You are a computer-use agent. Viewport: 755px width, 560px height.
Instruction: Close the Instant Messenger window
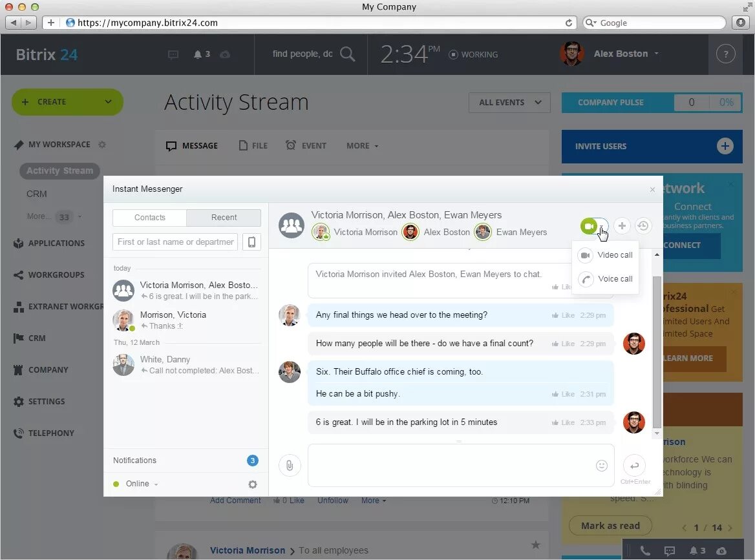(652, 189)
